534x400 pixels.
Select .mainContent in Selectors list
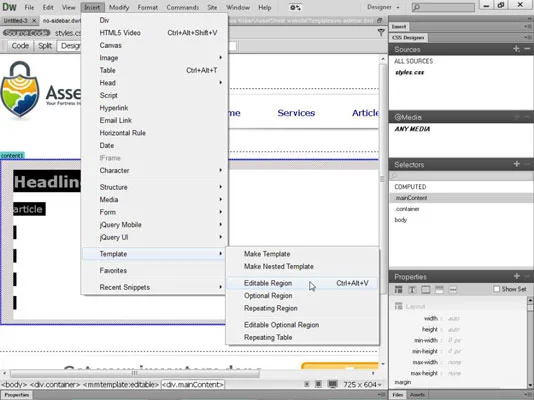coord(461,198)
